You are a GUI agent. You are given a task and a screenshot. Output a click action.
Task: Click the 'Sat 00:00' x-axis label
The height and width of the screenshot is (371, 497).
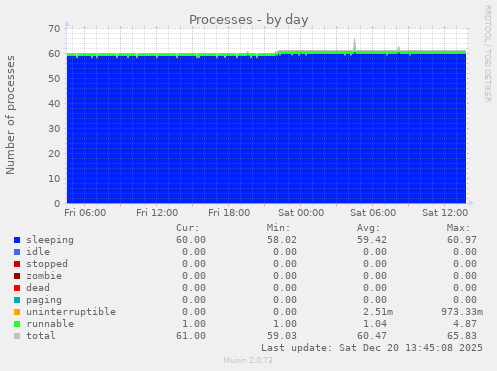(301, 213)
